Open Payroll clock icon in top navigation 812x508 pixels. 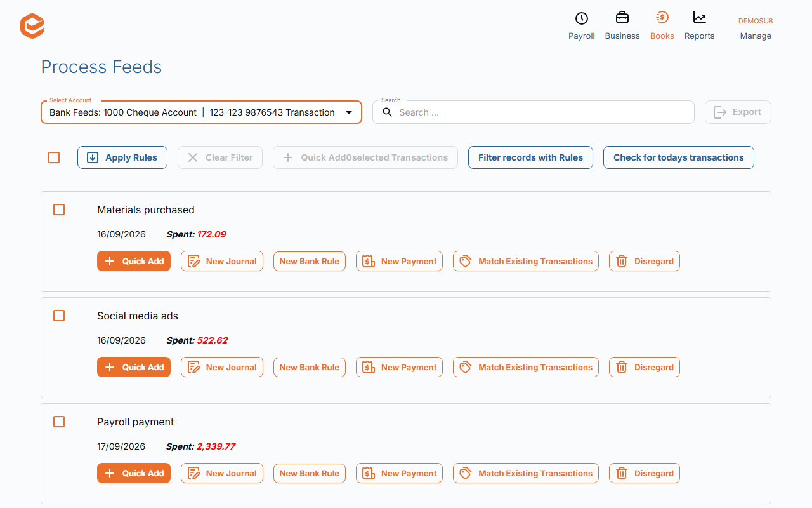coord(581,18)
